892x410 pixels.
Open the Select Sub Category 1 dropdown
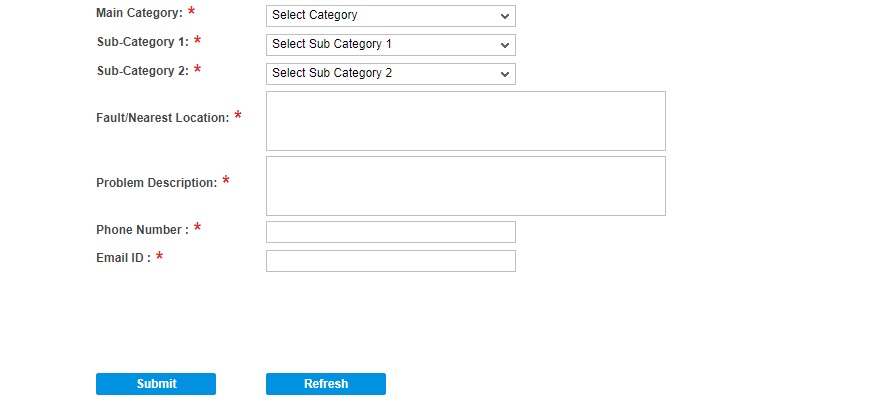coord(391,45)
